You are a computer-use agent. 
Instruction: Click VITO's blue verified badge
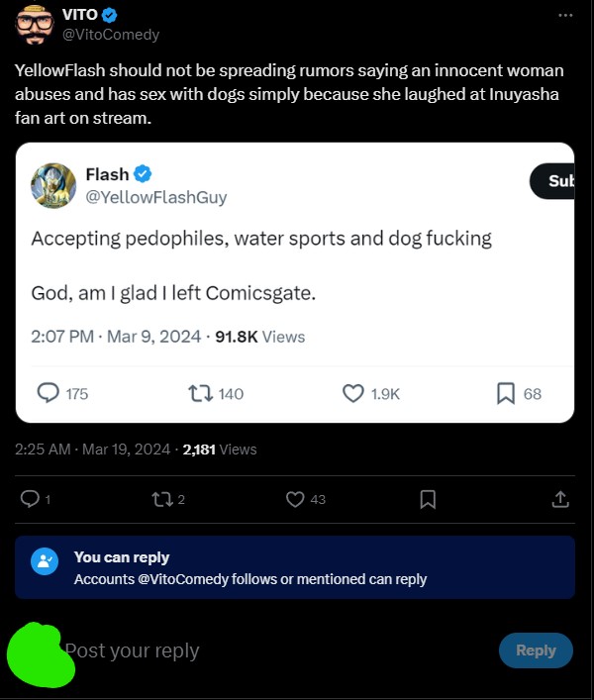click(109, 15)
